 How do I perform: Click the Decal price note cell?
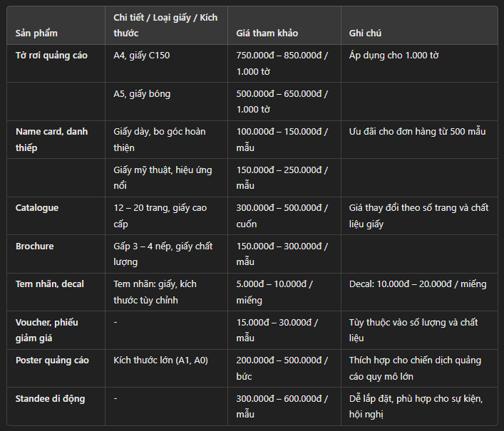(x=418, y=284)
